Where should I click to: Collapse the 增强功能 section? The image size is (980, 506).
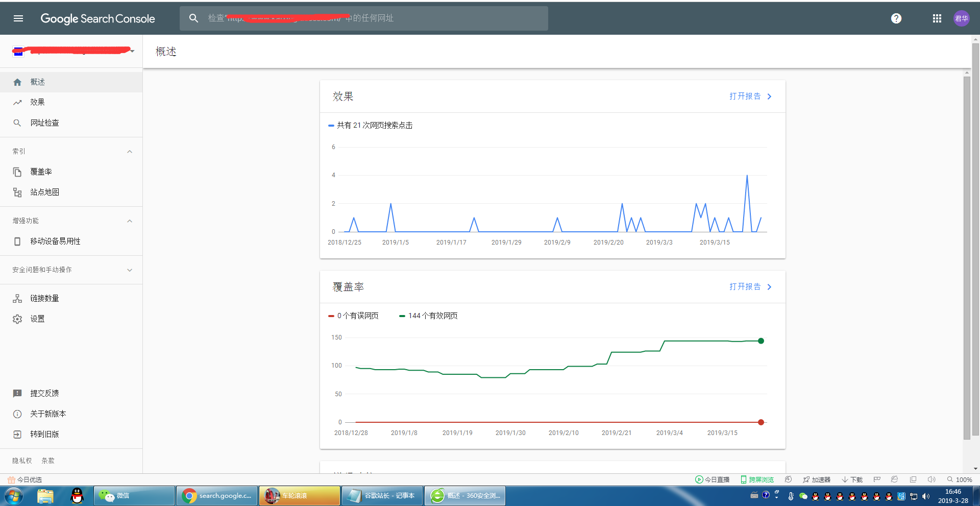pos(130,221)
